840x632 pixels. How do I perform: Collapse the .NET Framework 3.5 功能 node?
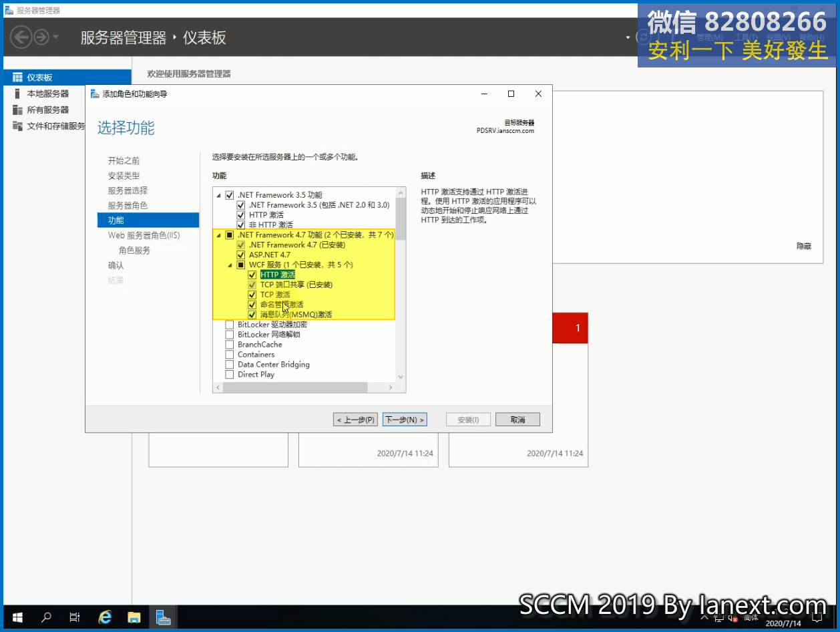(x=219, y=195)
